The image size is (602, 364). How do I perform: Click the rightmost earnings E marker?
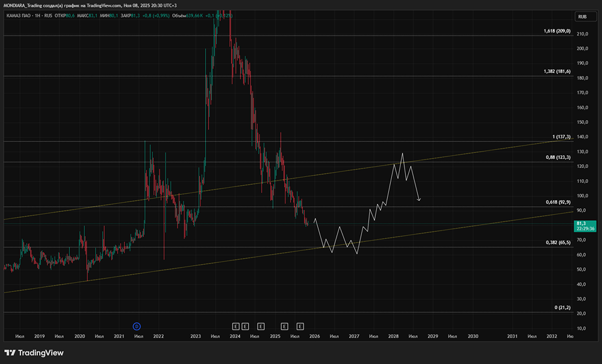tap(299, 326)
